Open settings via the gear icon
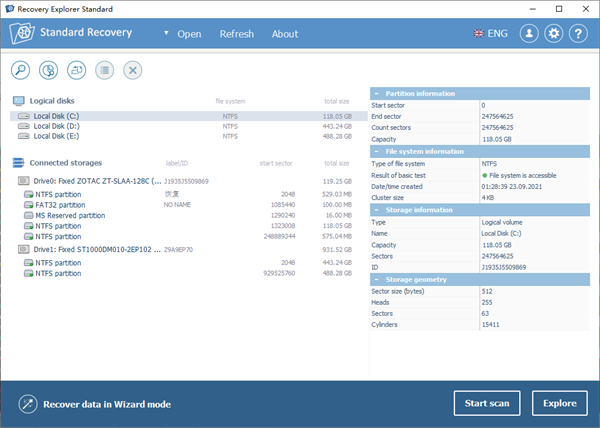Image resolution: width=600 pixels, height=428 pixels. [554, 33]
